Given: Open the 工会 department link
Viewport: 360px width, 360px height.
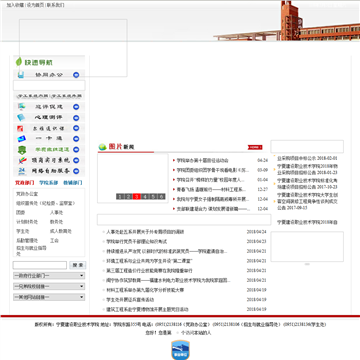Looking at the screenshot, I should pos(54,240).
